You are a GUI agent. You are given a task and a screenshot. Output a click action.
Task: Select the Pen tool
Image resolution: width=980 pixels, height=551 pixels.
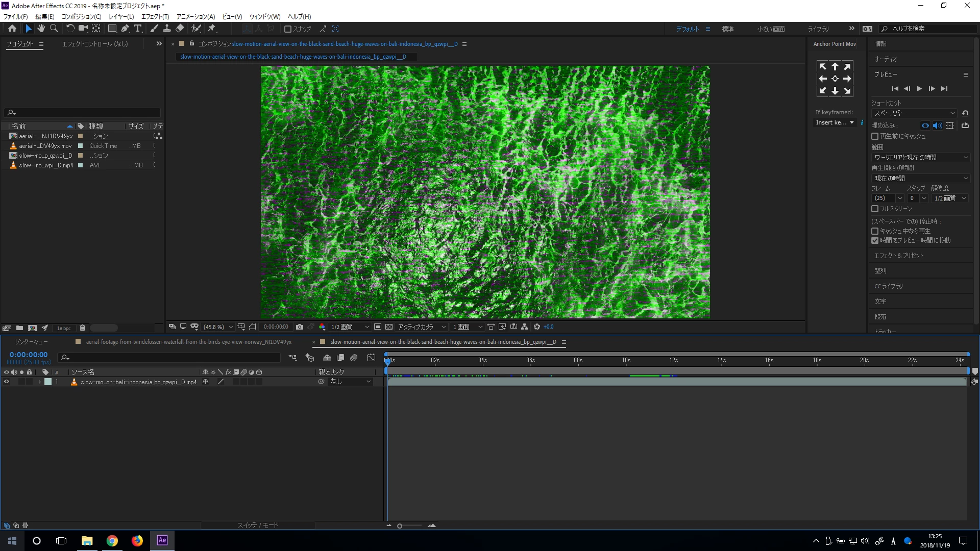point(125,29)
